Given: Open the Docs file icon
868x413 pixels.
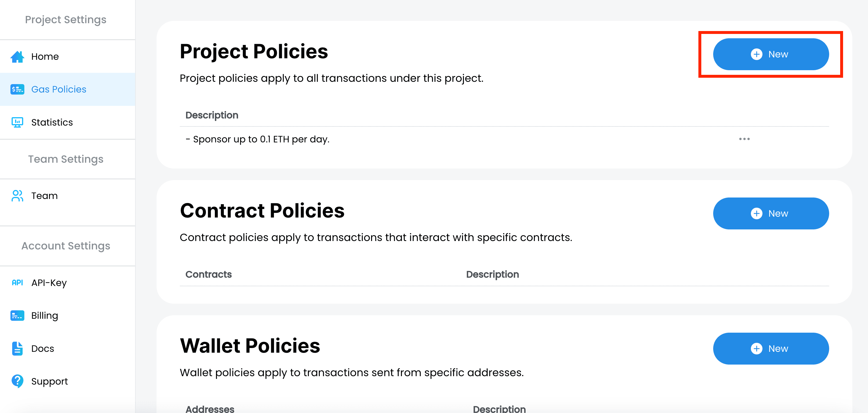Looking at the screenshot, I should tap(17, 349).
